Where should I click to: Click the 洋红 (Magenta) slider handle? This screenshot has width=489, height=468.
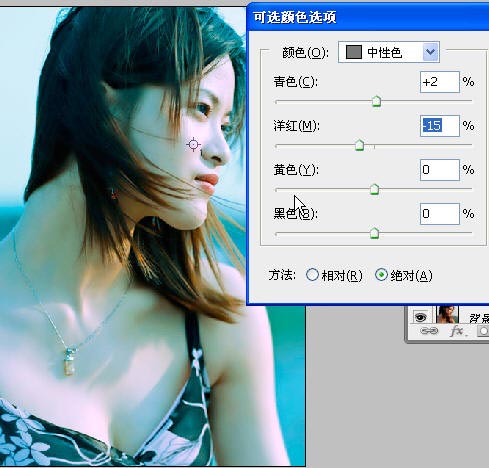point(359,145)
